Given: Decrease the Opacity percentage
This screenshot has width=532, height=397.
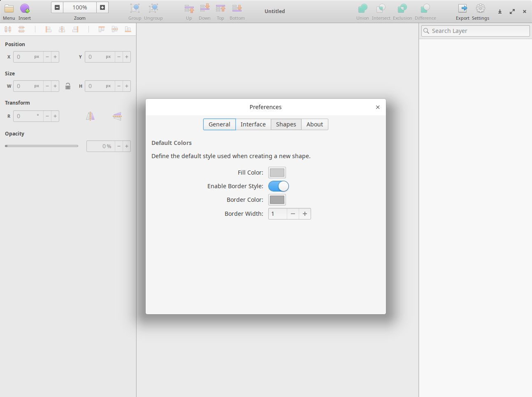Looking at the screenshot, I should pos(119,146).
